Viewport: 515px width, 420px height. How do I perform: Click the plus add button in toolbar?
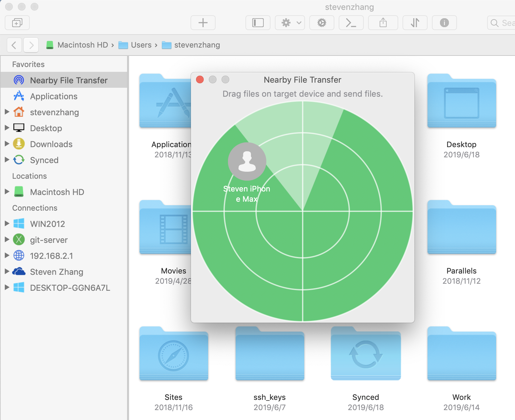203,23
